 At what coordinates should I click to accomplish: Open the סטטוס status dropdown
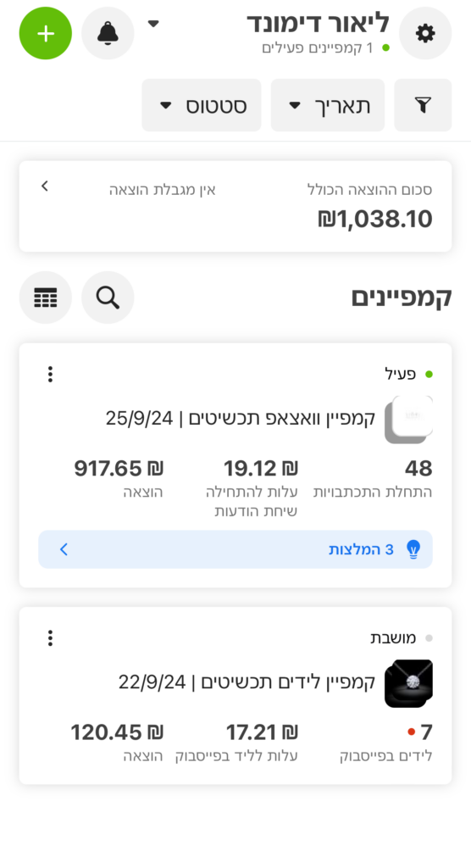202,105
